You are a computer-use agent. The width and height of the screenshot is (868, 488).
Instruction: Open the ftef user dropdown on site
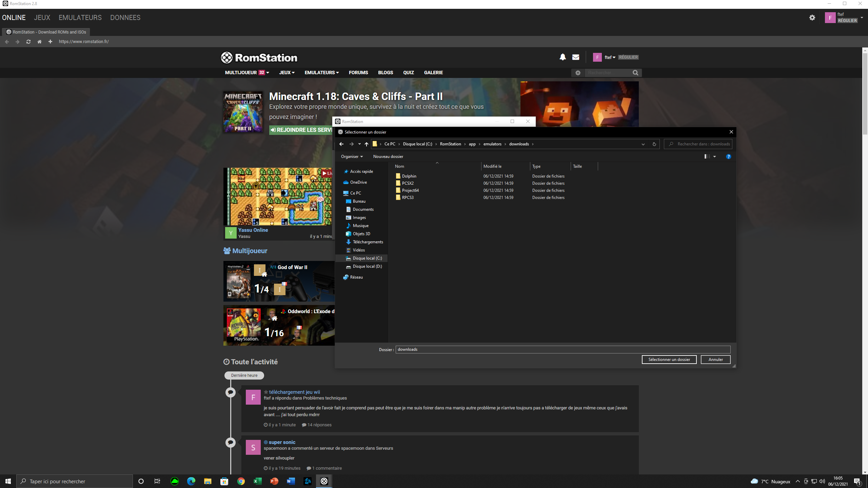(x=610, y=57)
